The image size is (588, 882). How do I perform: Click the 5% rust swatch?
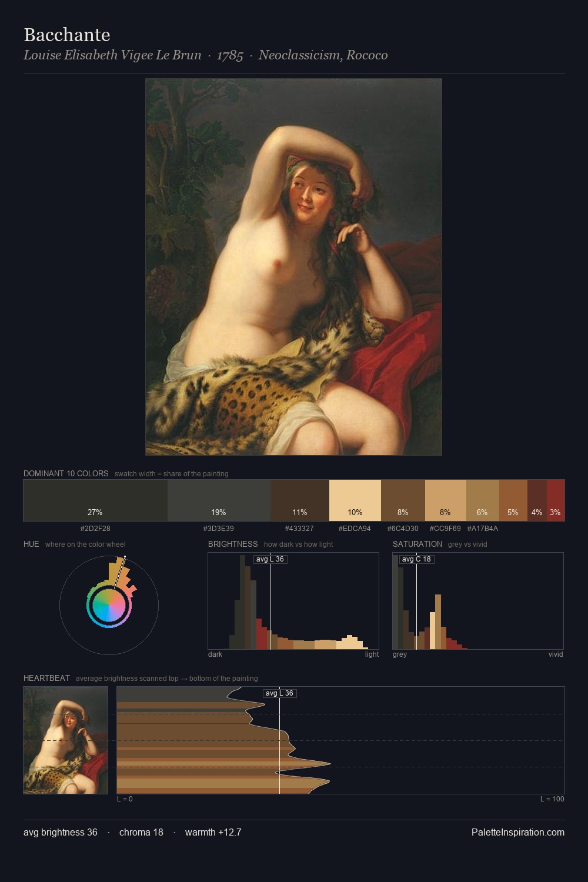[513, 500]
